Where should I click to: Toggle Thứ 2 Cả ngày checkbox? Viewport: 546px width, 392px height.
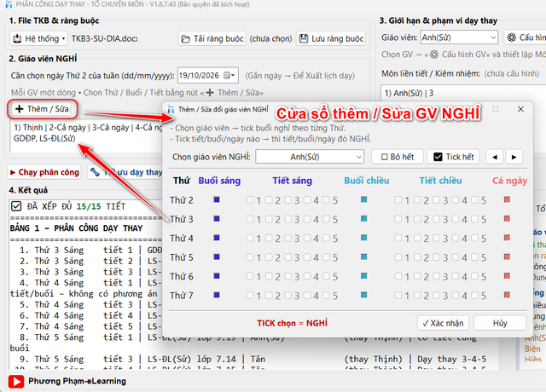coord(507,199)
